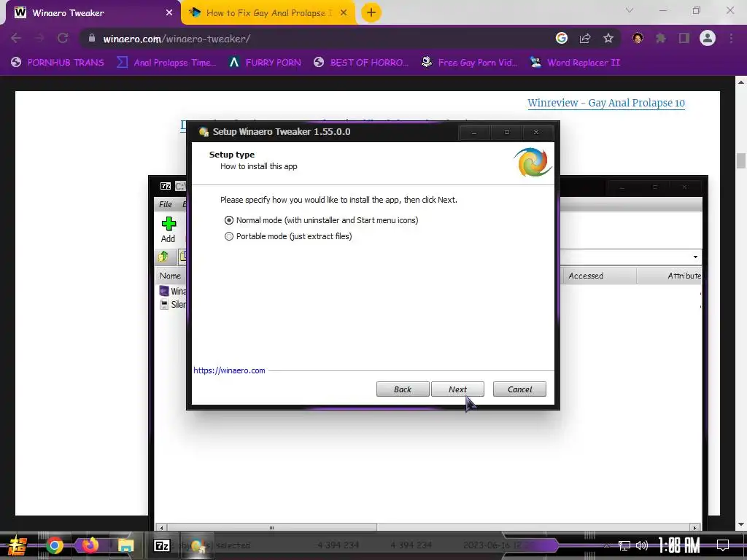Select Normal mode radio button

pos(229,220)
